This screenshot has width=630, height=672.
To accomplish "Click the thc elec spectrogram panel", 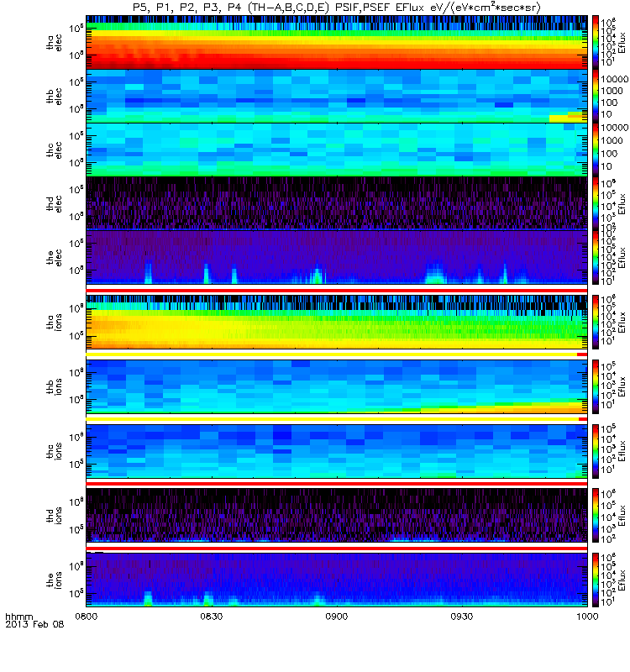I will point(337,150).
